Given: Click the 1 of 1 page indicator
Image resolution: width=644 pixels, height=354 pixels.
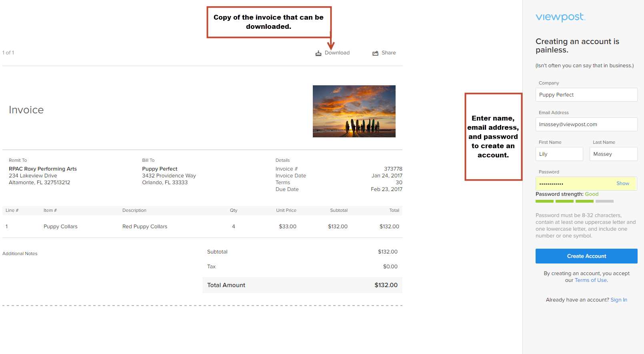Looking at the screenshot, I should click(x=8, y=53).
